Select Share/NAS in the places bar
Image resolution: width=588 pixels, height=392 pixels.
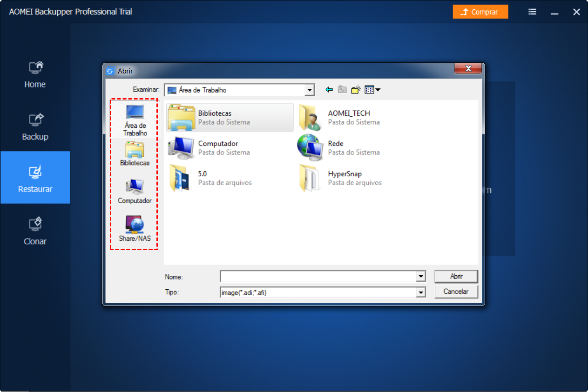[x=135, y=229]
